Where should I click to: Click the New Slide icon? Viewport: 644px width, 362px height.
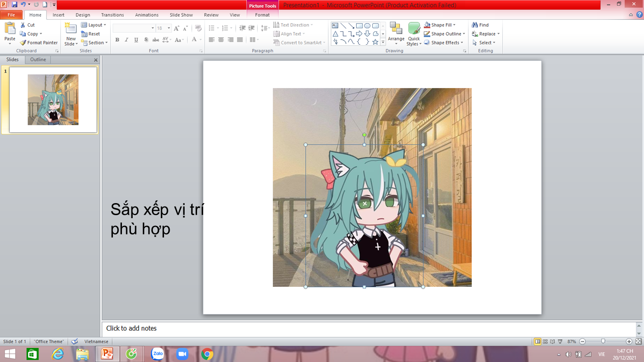tap(71, 29)
